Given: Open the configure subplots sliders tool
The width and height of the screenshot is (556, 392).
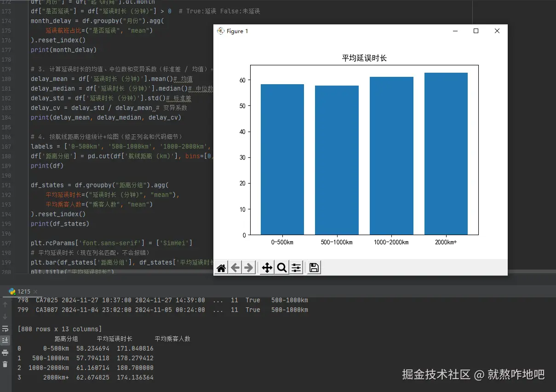Looking at the screenshot, I should pyautogui.click(x=296, y=268).
